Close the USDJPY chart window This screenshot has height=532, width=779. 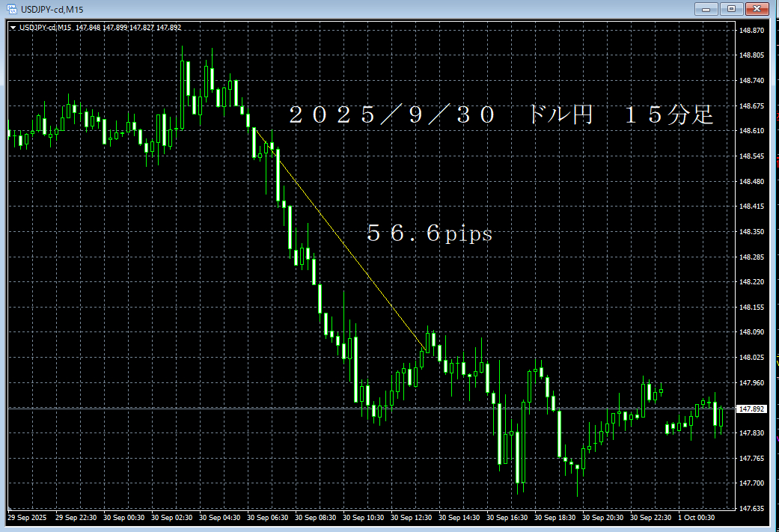[x=757, y=9]
